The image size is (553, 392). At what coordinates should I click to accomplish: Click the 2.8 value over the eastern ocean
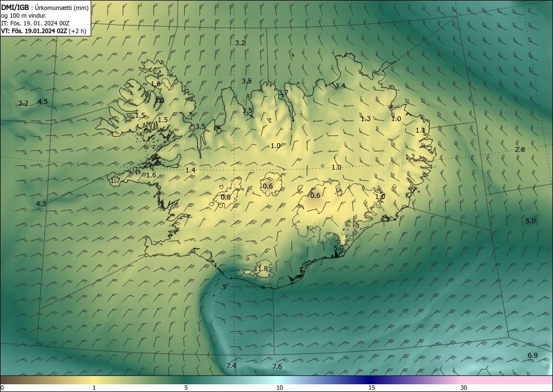click(520, 150)
